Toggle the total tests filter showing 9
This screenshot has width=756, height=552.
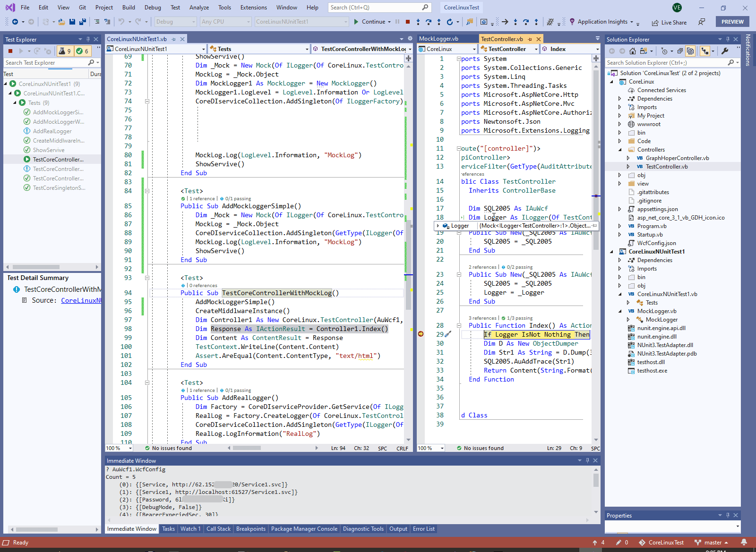pos(65,51)
